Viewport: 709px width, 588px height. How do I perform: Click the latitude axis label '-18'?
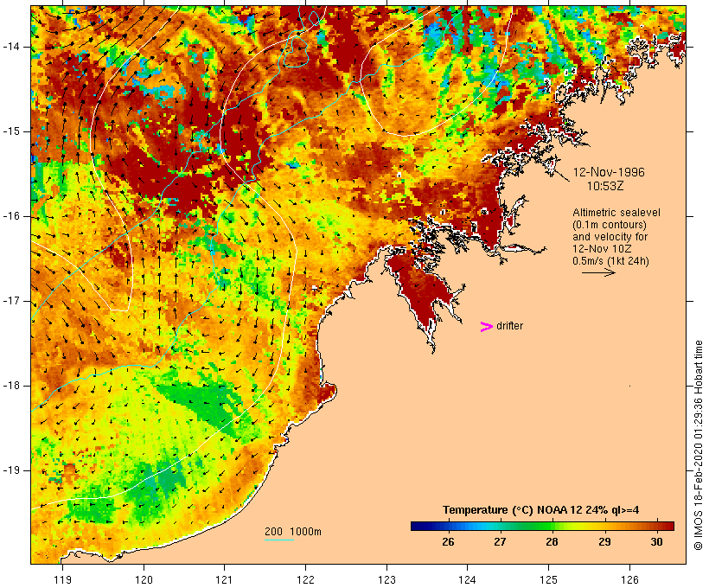tap(11, 386)
